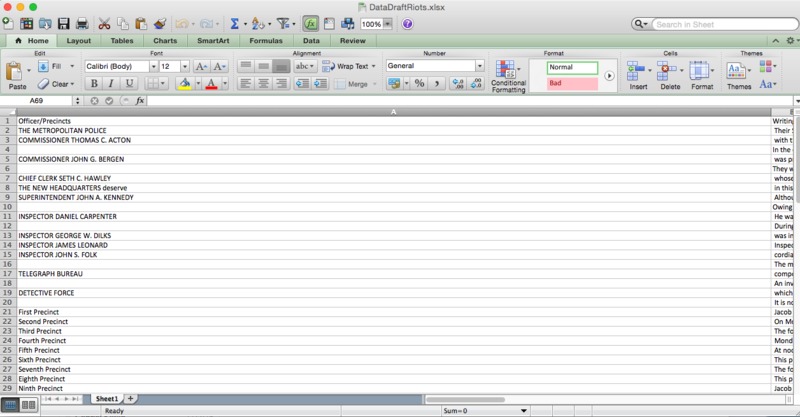Switch to the Tables ribbon tab

pyautogui.click(x=122, y=41)
